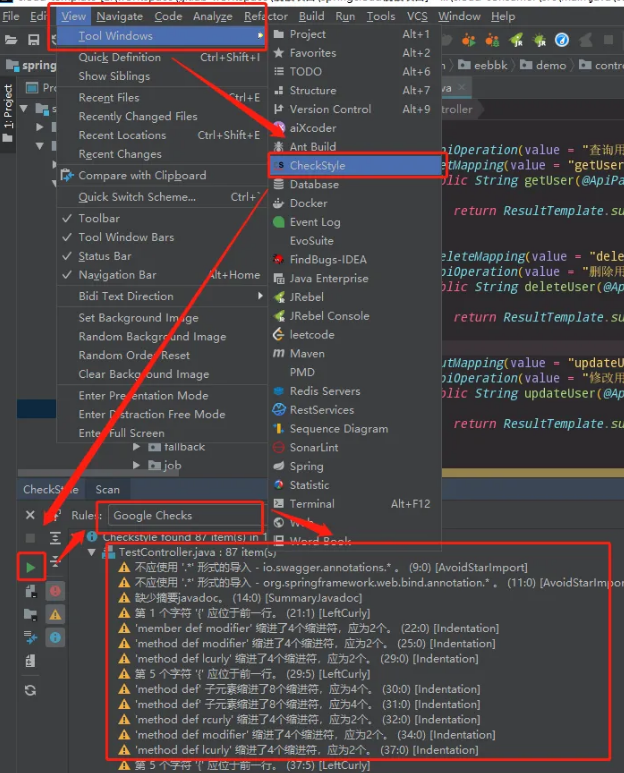Choose the Ant Build tool window
Image resolution: width=624 pixels, height=773 pixels.
coord(355,146)
